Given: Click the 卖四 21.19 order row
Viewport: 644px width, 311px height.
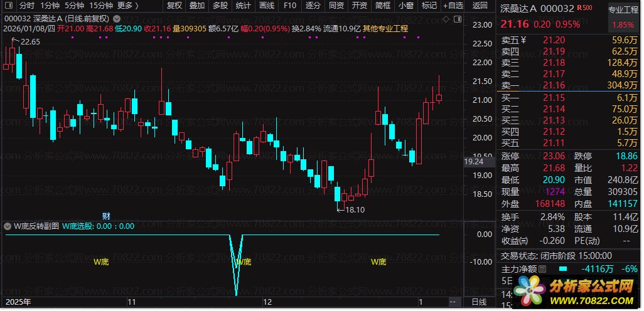Looking at the screenshot, I should point(569,51).
